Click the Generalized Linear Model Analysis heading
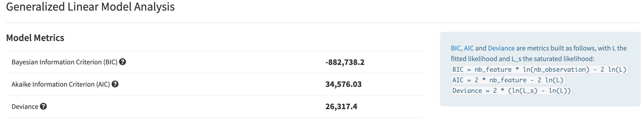Image resolution: width=644 pixels, height=126 pixels. pos(90,7)
